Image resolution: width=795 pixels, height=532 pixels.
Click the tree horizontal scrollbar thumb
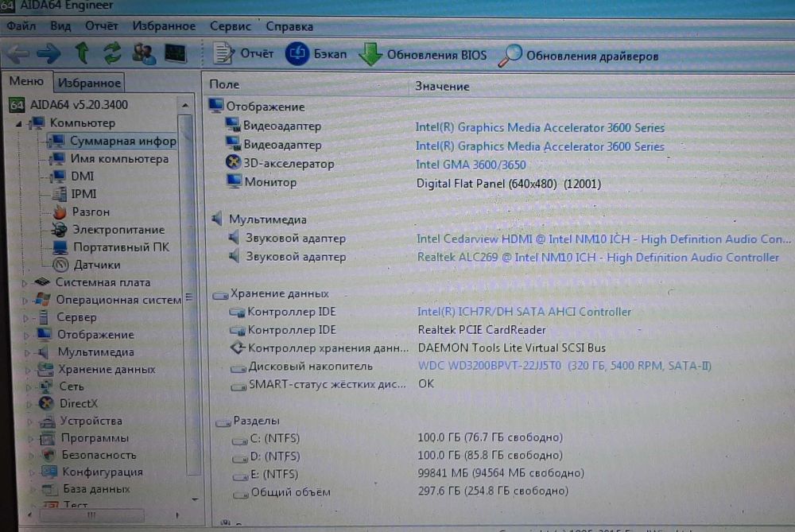(x=91, y=515)
